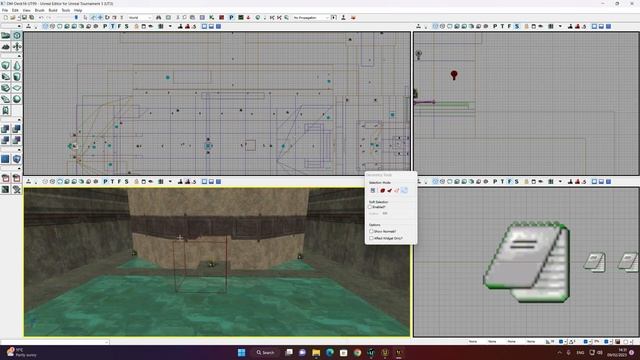Open the Tools menu

[66, 10]
